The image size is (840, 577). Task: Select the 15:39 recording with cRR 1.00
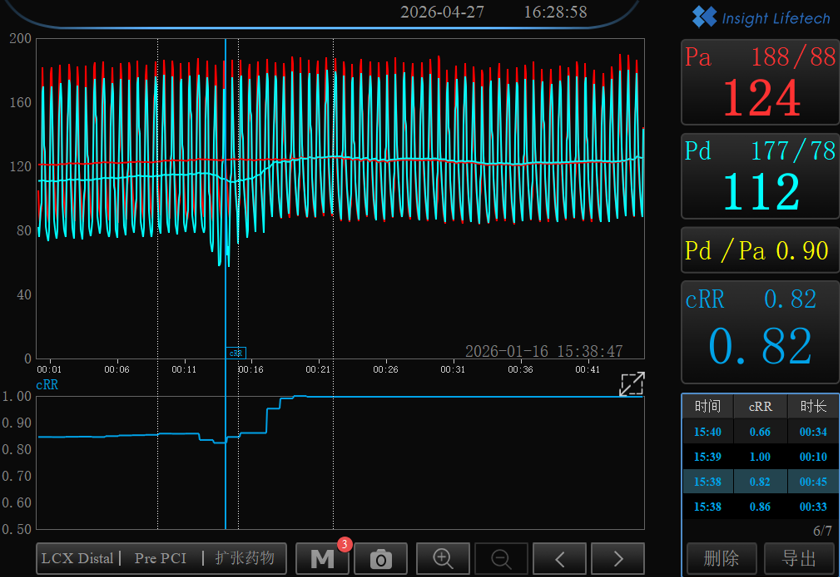(x=761, y=457)
